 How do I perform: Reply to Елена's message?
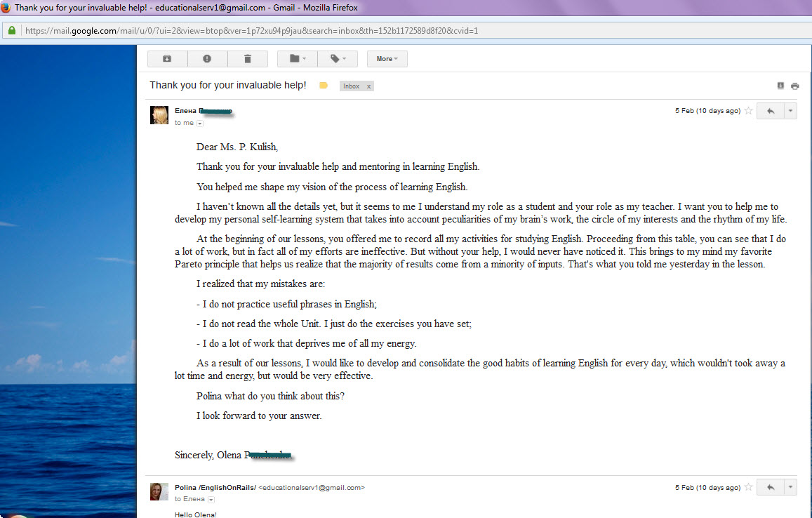click(771, 111)
